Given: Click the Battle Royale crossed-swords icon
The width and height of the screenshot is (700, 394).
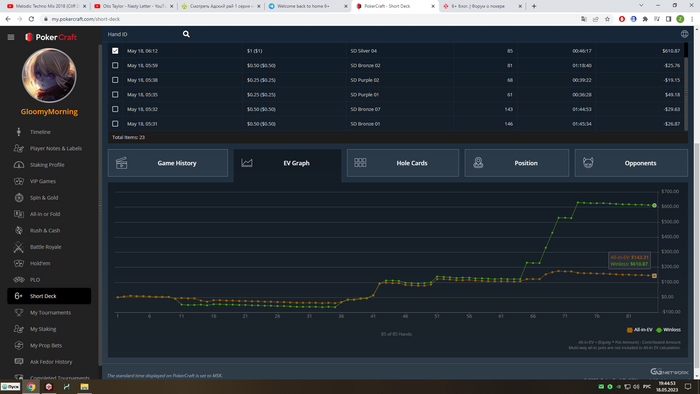Looking at the screenshot, I should point(19,247).
